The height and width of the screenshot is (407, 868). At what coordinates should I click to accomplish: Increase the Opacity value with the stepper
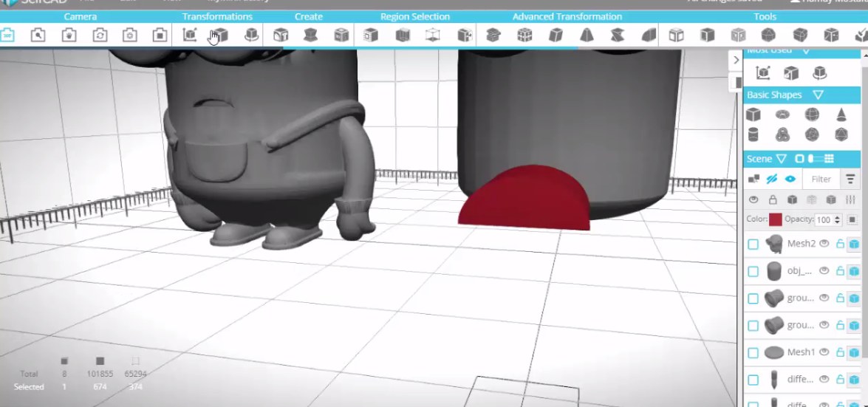point(838,217)
